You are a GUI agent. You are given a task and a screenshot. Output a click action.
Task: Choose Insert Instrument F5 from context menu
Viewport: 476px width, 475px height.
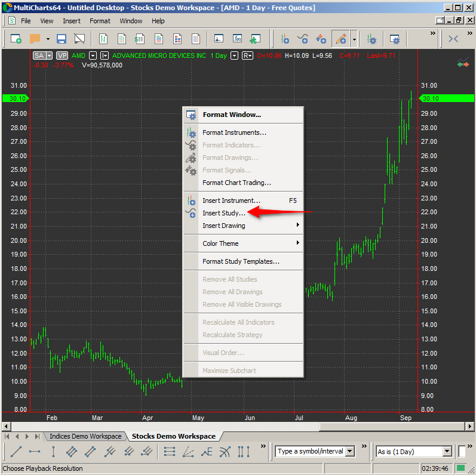[x=244, y=201]
